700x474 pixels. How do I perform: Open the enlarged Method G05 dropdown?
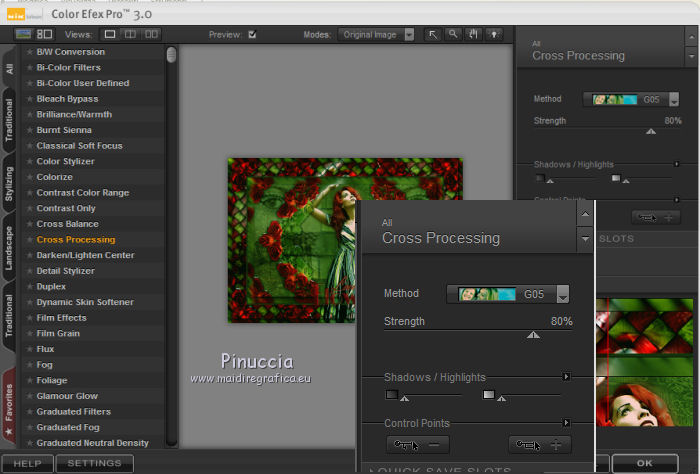563,295
